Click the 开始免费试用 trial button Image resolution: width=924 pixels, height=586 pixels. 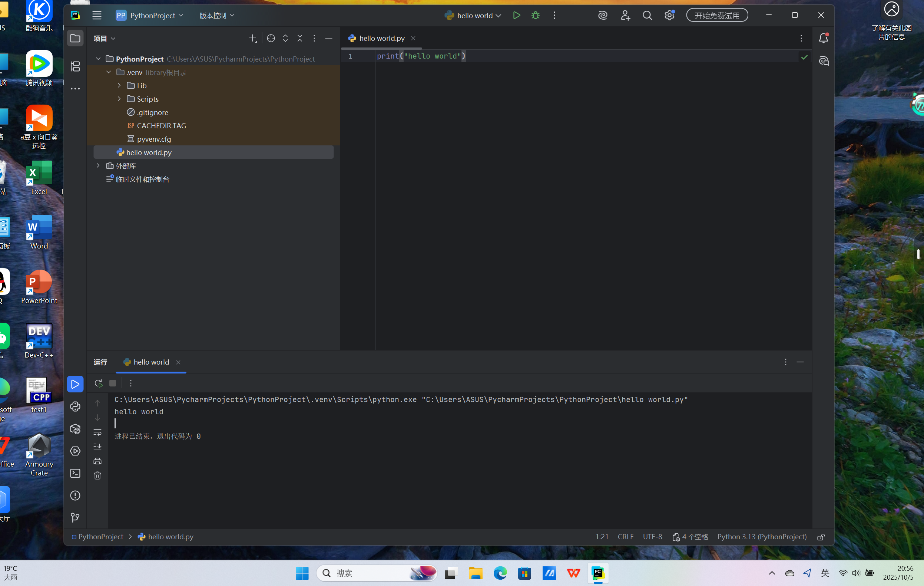pyautogui.click(x=717, y=14)
